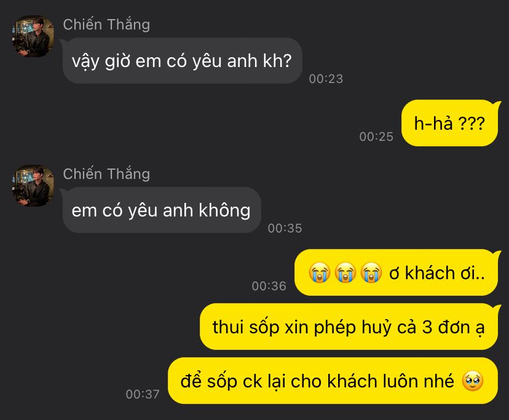Open the first Chiến Thắng avatar photo

33,36
